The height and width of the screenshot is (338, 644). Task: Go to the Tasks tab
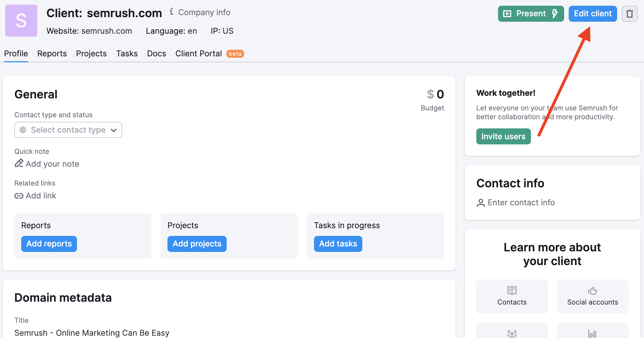(127, 53)
